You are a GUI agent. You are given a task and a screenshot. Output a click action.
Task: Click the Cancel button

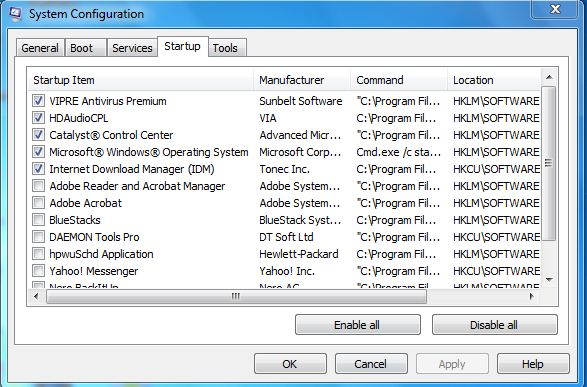pos(371,364)
